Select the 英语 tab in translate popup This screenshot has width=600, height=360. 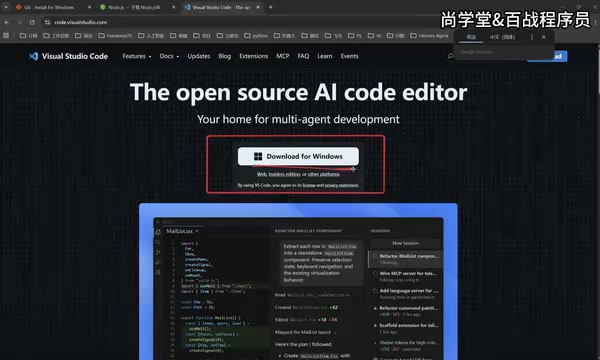[x=471, y=37]
